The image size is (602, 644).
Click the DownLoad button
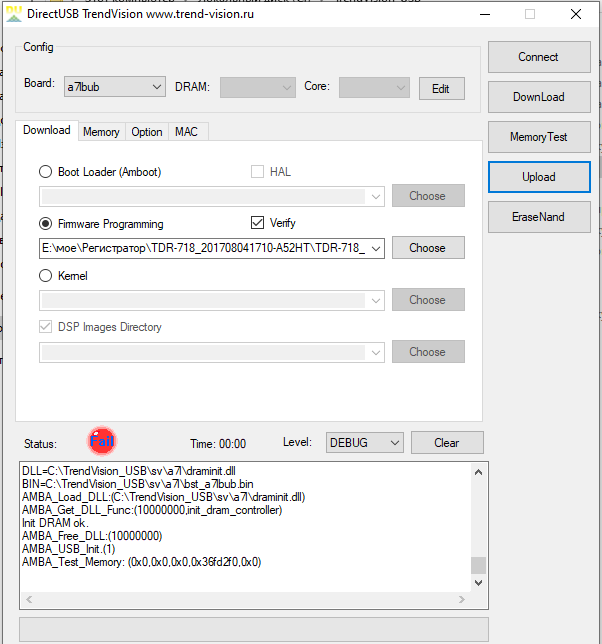point(538,97)
